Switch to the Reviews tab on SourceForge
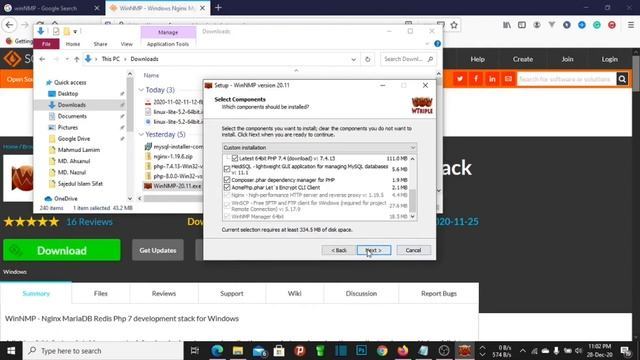This screenshot has height=360, width=640. 164,293
